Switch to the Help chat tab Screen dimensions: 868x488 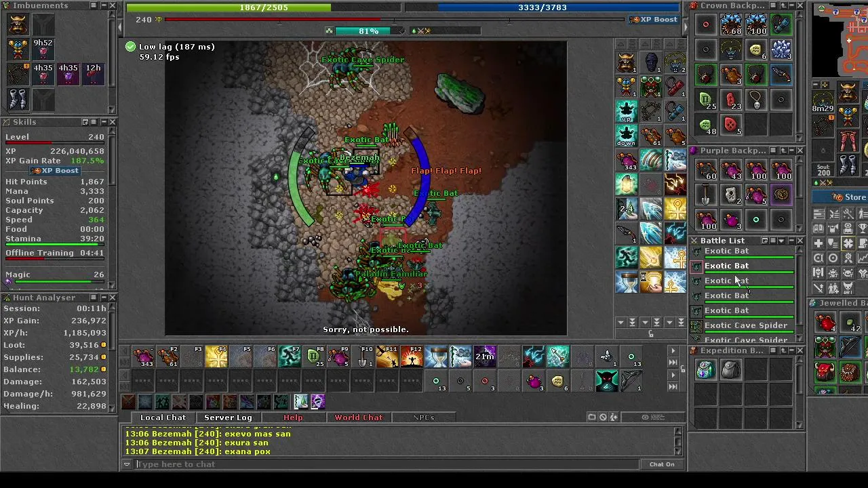click(293, 418)
